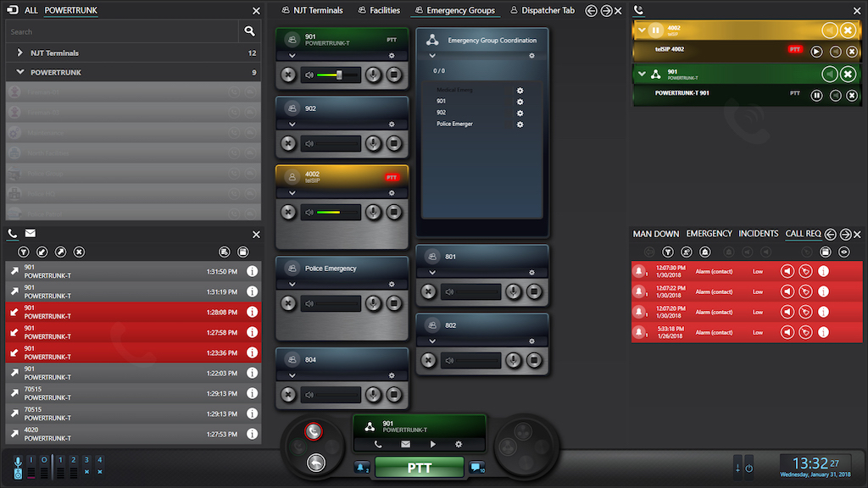Screen dimensions: 868x488
Task: Pause the POWERTRUNK-T 901 active call
Action: pos(816,94)
